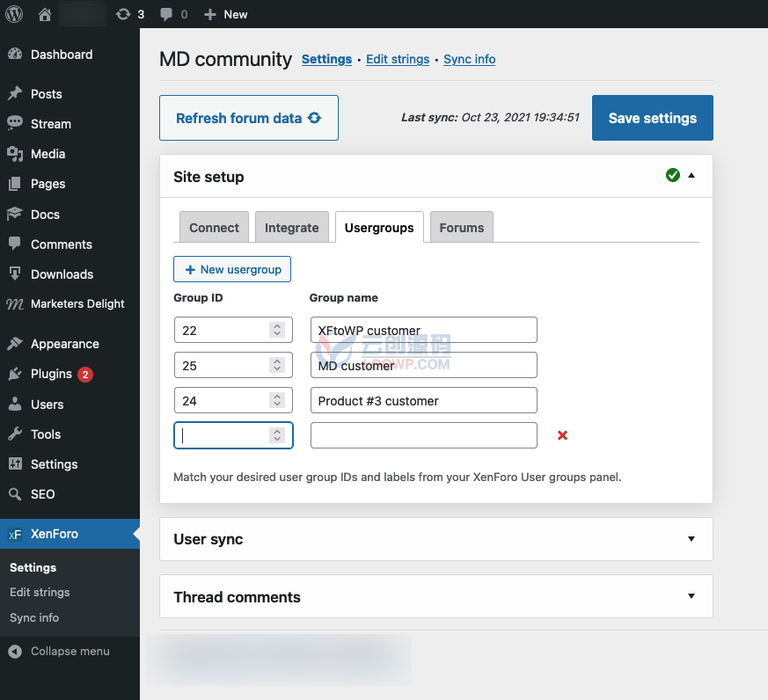Click the Pages icon in sidebar
The image size is (768, 700).
[x=15, y=184]
